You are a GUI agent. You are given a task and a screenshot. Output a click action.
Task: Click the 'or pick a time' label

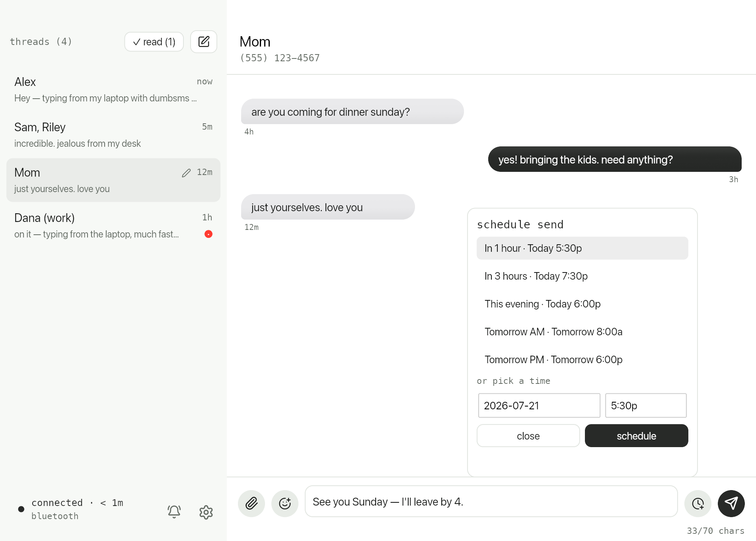(513, 381)
